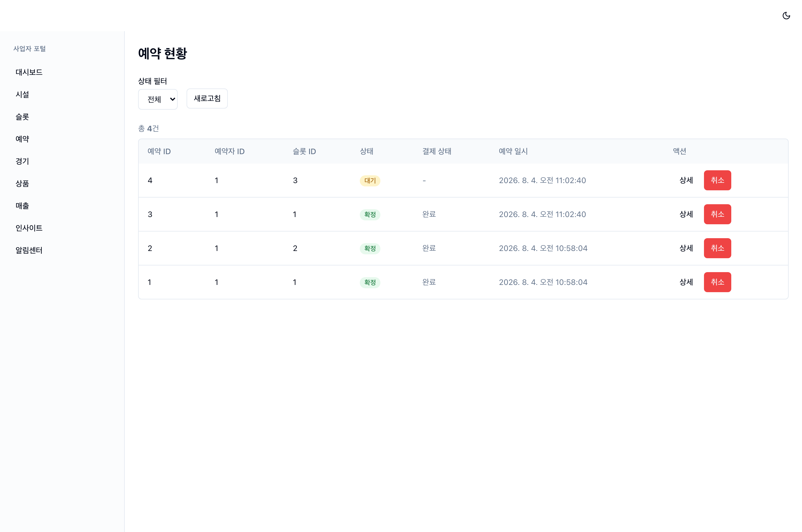The image size is (802, 532).
Task: Click the 새로고침 button
Action: 207,98
